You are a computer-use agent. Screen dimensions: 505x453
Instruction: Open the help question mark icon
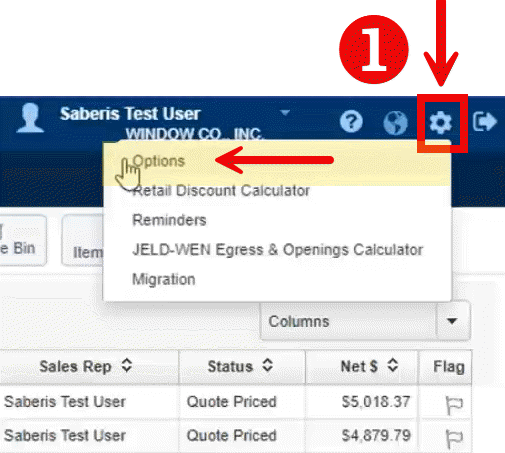[x=351, y=122]
